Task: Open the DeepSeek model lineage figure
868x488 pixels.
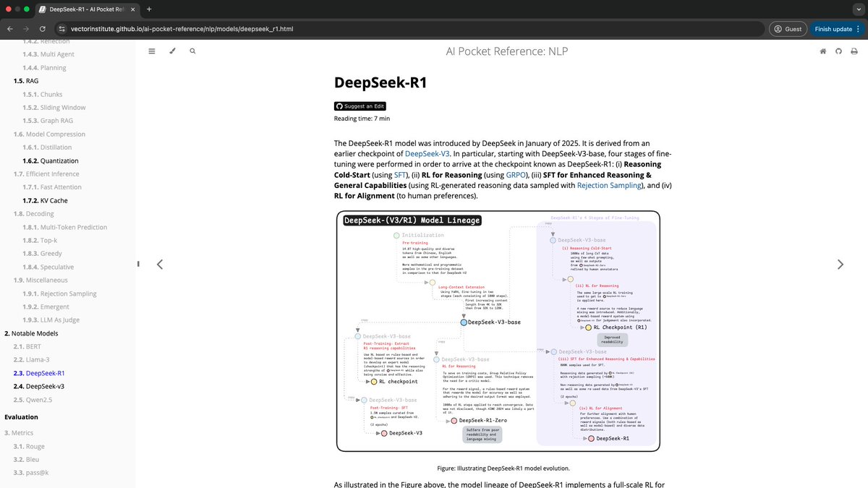Action: (497, 331)
